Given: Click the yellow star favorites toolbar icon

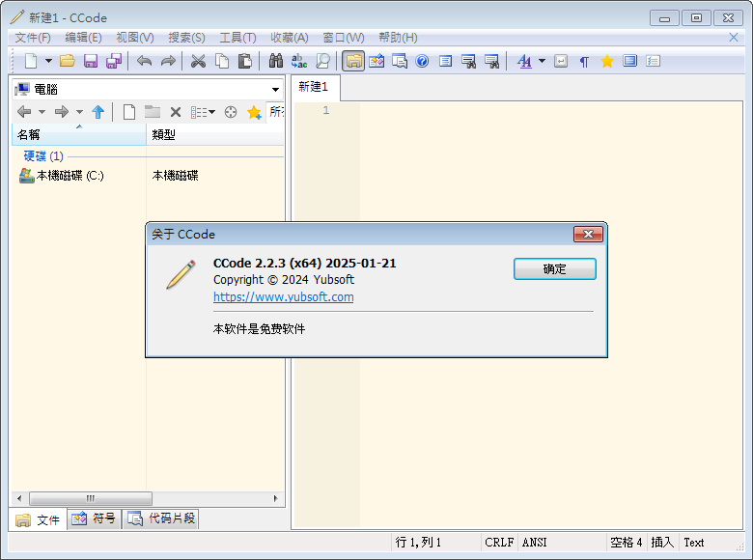Looking at the screenshot, I should 607,61.
